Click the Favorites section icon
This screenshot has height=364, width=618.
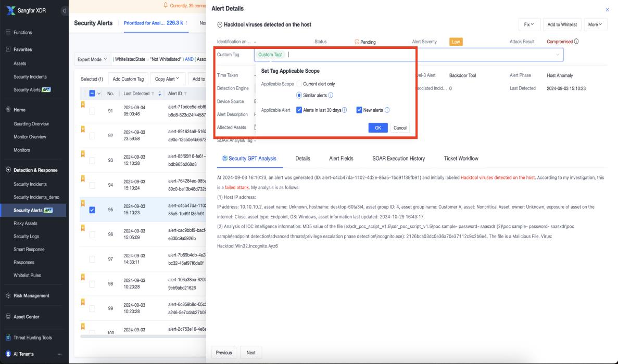coord(8,49)
